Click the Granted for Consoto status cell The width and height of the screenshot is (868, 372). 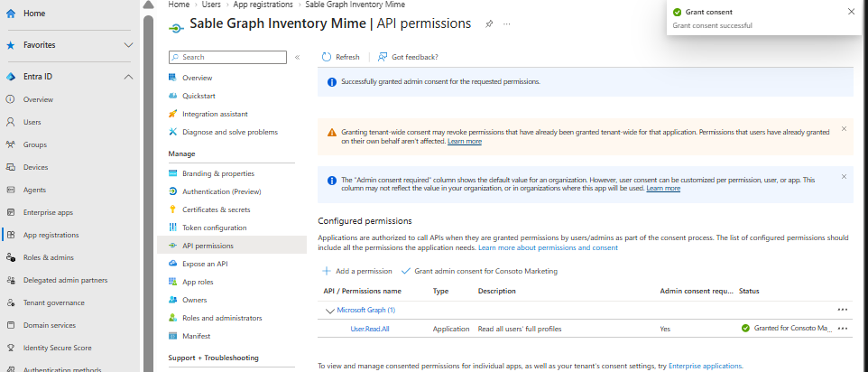787,329
